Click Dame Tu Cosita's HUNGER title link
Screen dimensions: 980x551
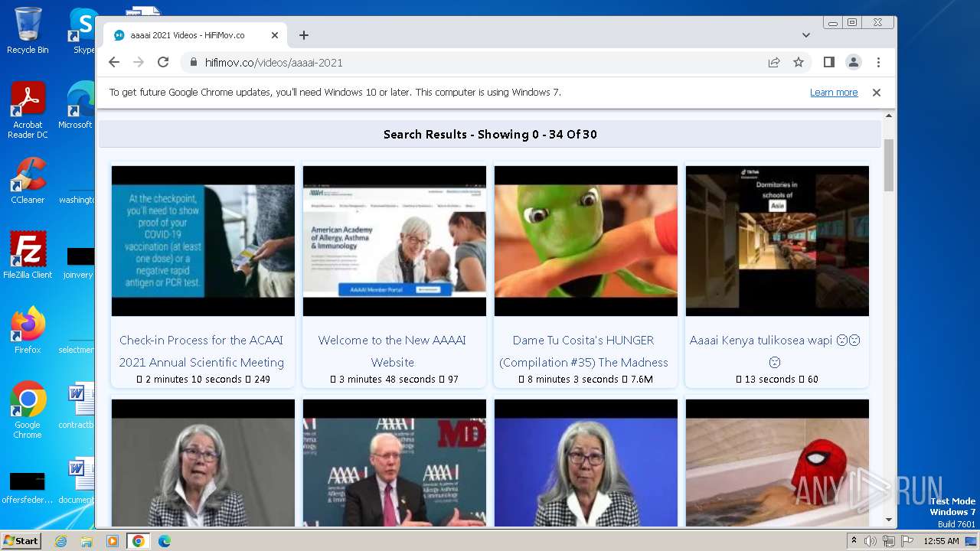[584, 351]
